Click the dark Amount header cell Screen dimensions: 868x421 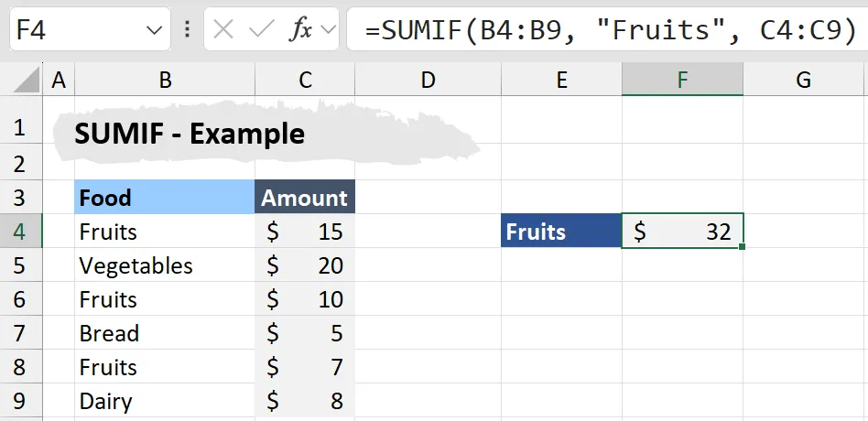tap(305, 198)
